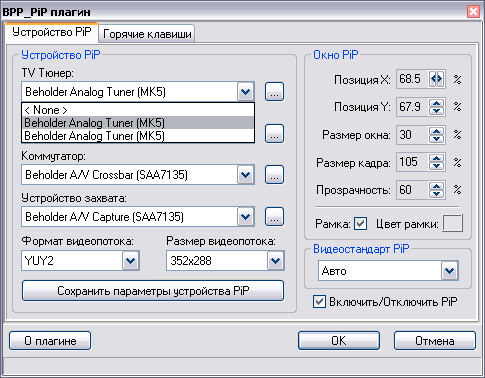Expand the Устройство захвата dropdown arrow
This screenshot has width=485, height=378.
[246, 217]
